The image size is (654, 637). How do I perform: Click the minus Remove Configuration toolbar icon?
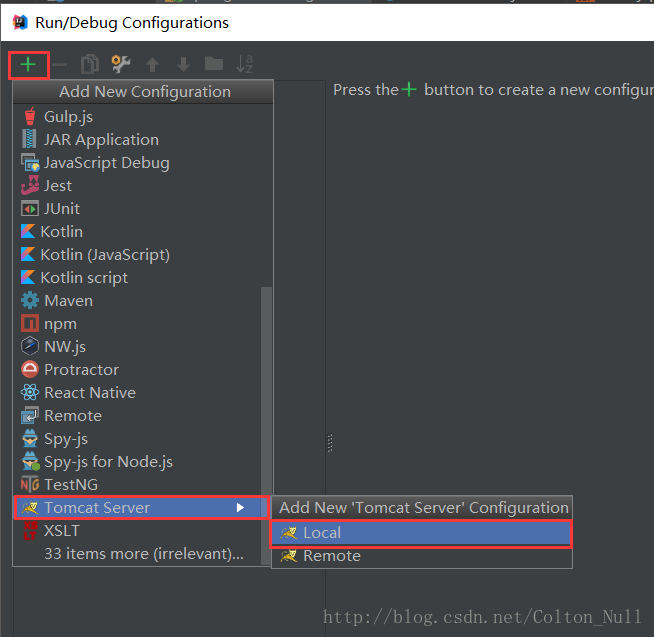pos(60,65)
